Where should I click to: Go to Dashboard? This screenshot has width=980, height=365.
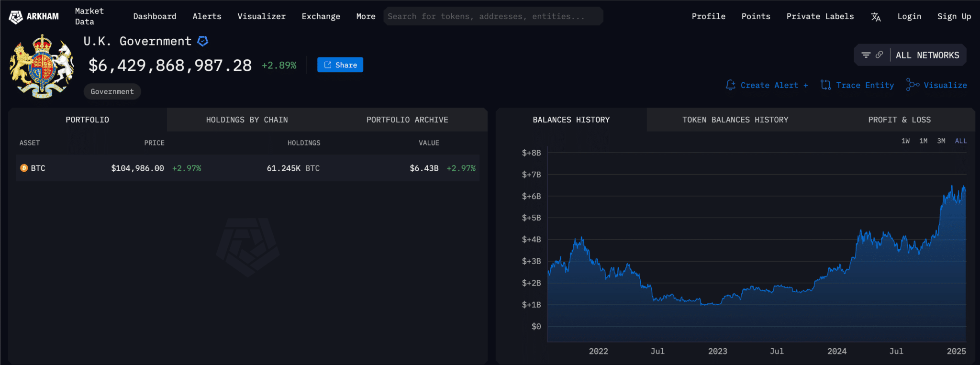[155, 16]
